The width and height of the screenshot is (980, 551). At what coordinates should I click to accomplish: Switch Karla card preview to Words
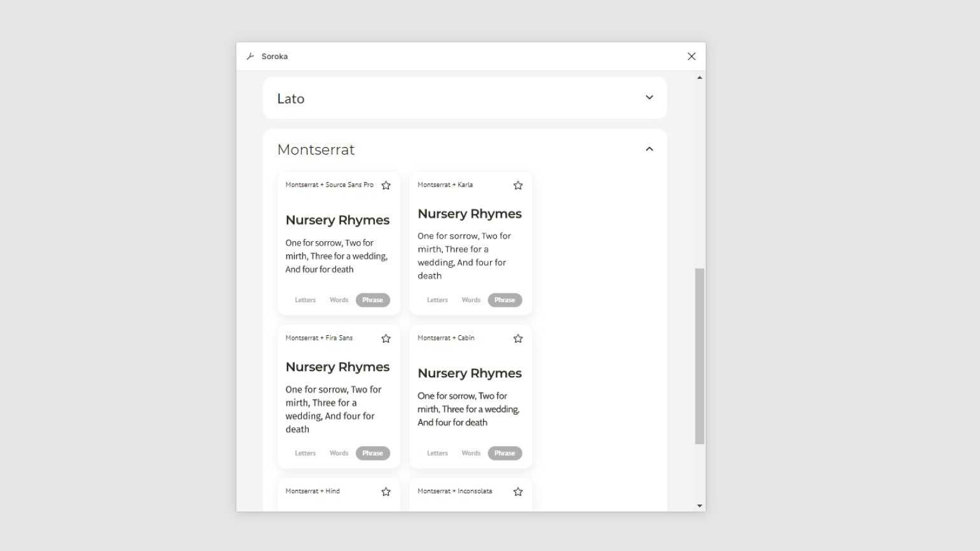point(471,300)
